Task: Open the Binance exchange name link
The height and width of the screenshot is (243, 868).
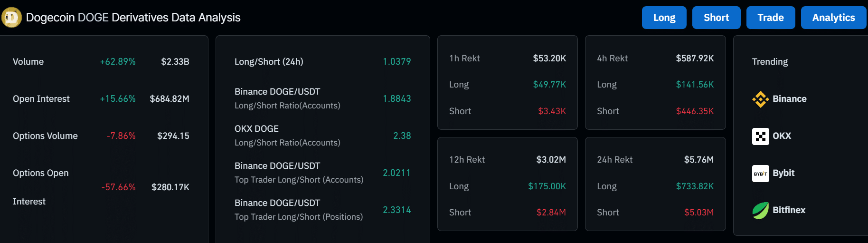Action: (x=789, y=99)
